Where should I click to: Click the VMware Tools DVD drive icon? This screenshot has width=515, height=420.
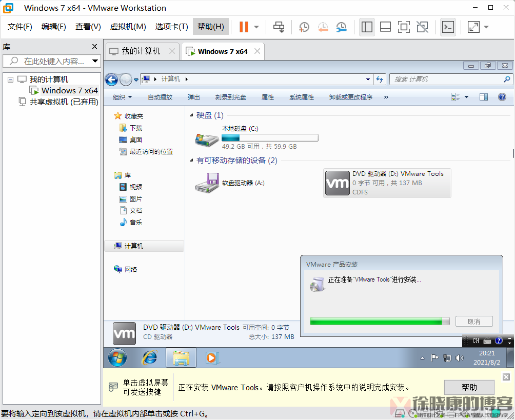click(337, 183)
